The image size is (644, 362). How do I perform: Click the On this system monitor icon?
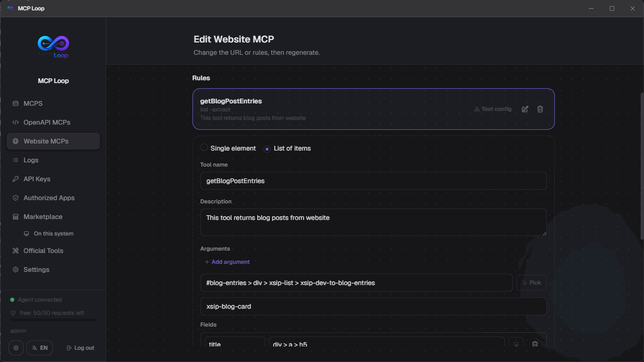(x=26, y=234)
